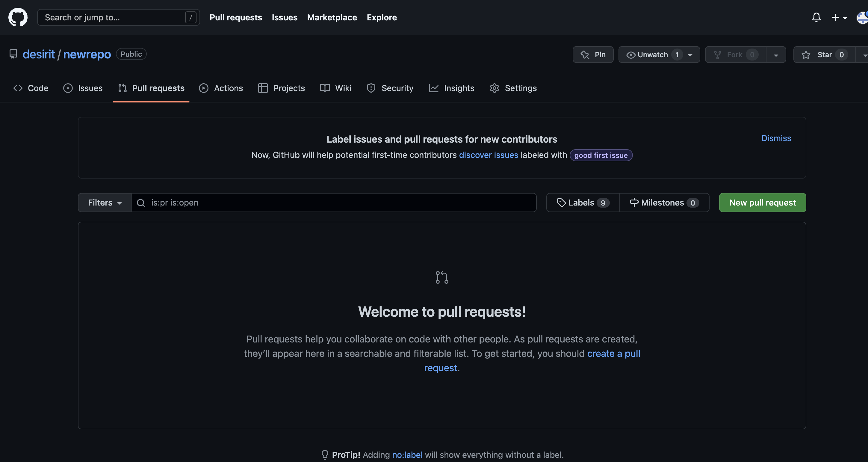The width and height of the screenshot is (868, 462).
Task: Expand the Fork dropdown arrow
Action: click(x=776, y=55)
